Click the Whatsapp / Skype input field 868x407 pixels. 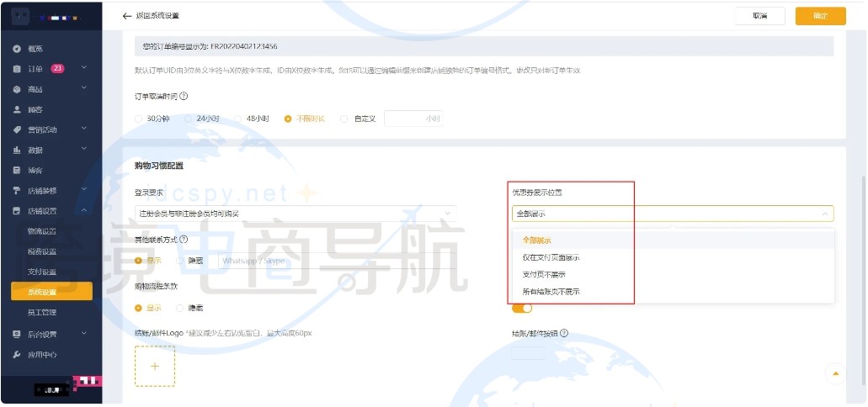pos(337,261)
